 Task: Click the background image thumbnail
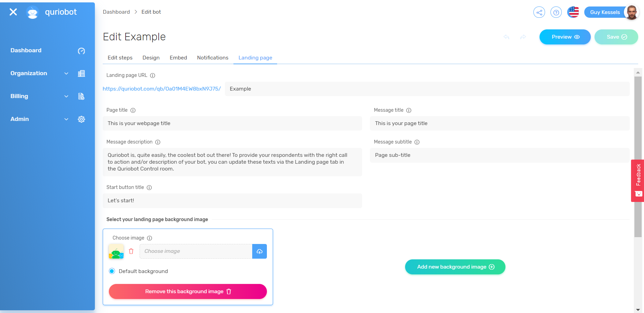click(x=116, y=251)
